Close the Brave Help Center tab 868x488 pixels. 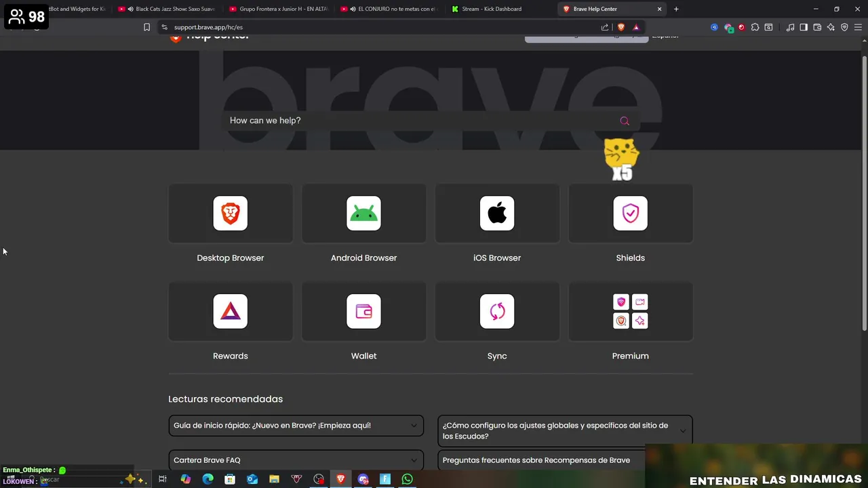point(660,9)
